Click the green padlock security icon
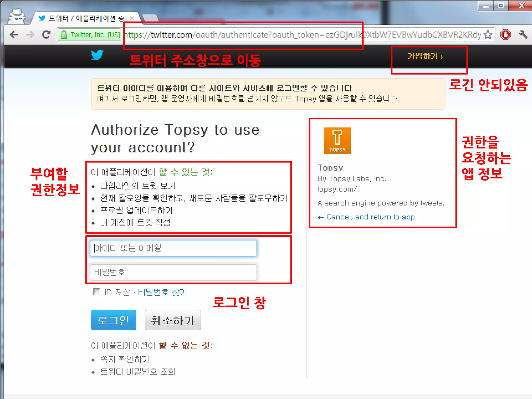532x399 pixels. pos(64,35)
